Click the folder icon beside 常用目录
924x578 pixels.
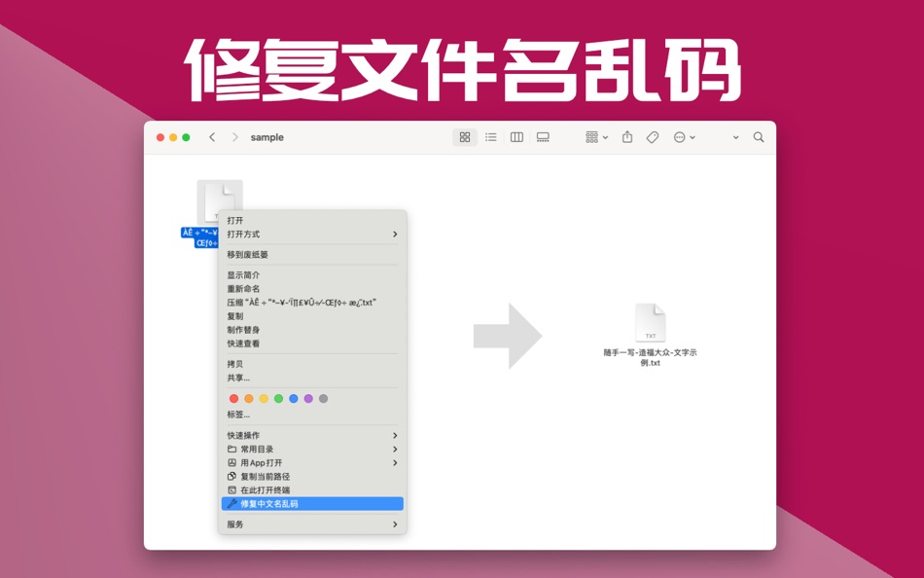(231, 449)
